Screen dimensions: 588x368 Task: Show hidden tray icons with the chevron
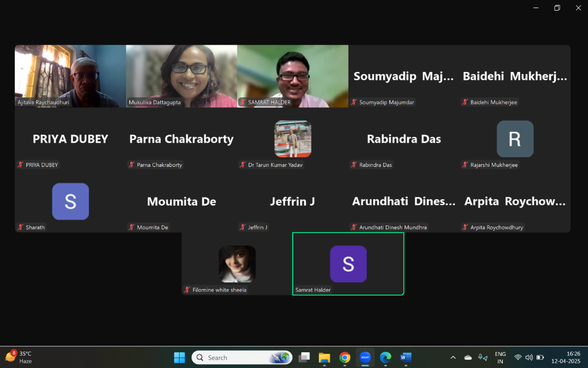[x=453, y=357]
